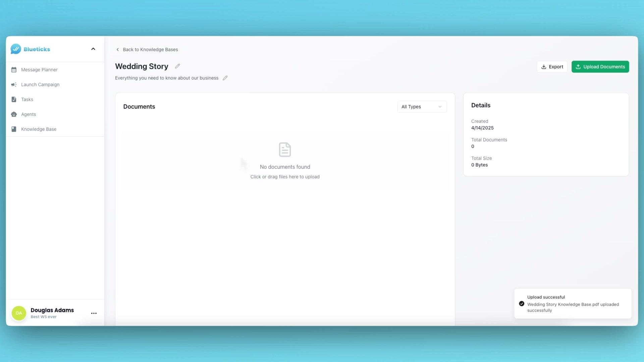Click the Tasks clipboard icon

pos(14,100)
